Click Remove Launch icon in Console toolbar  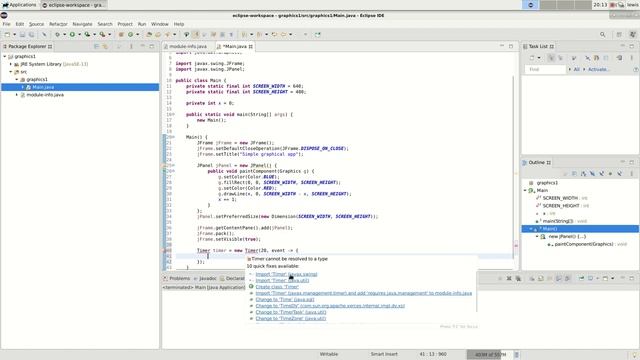pyautogui.click(x=509, y=278)
